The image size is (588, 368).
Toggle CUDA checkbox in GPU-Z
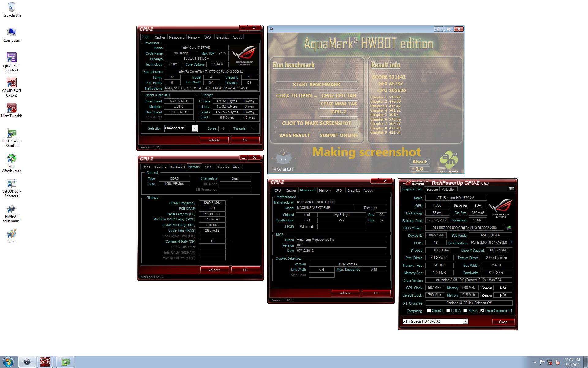click(x=448, y=311)
